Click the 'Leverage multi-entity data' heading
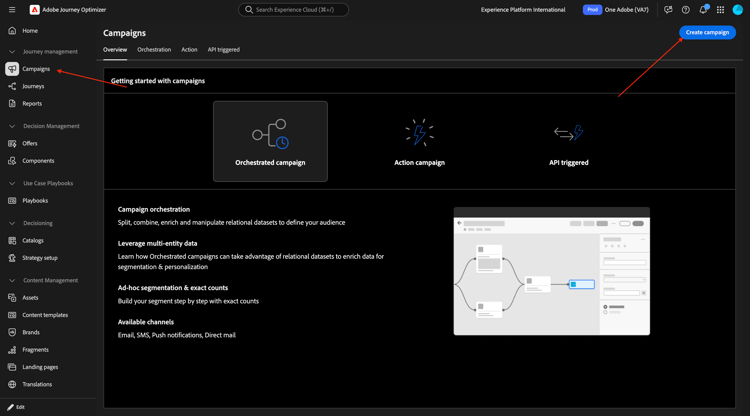The image size is (750, 416). click(x=157, y=243)
